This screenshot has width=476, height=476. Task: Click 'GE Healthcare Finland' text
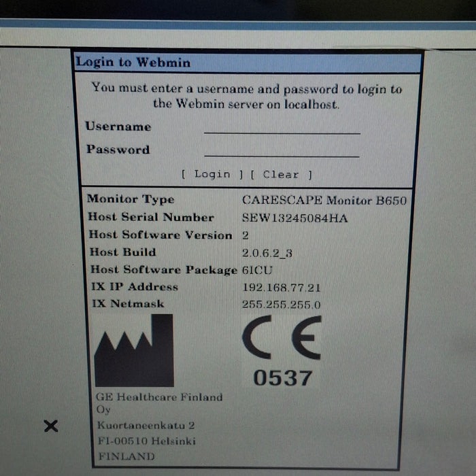click(159, 397)
